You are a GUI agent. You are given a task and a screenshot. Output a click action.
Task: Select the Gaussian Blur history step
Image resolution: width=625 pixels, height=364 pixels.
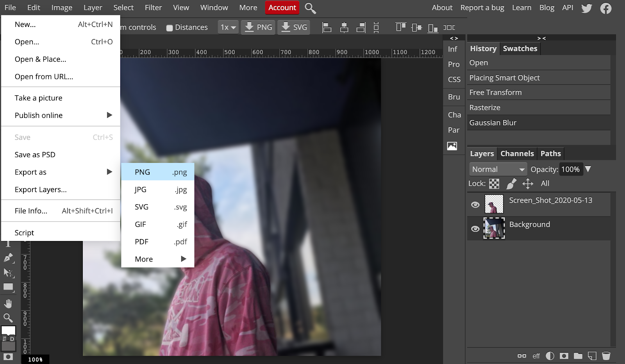point(493,123)
